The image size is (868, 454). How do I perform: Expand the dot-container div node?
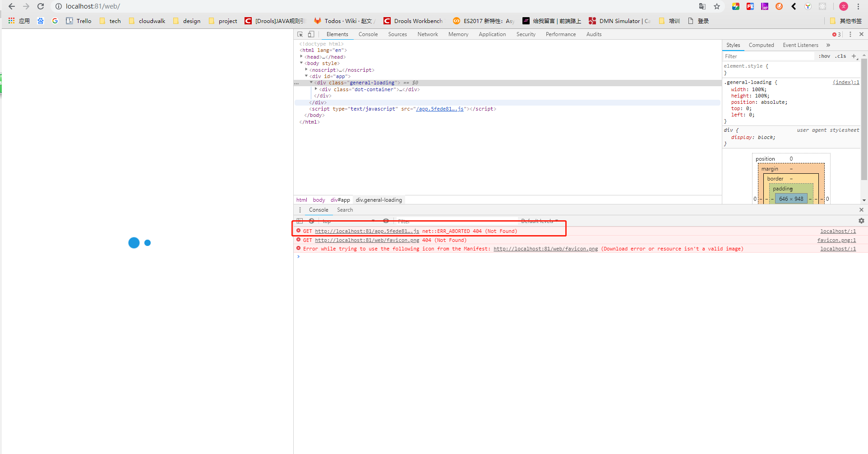pyautogui.click(x=315, y=89)
